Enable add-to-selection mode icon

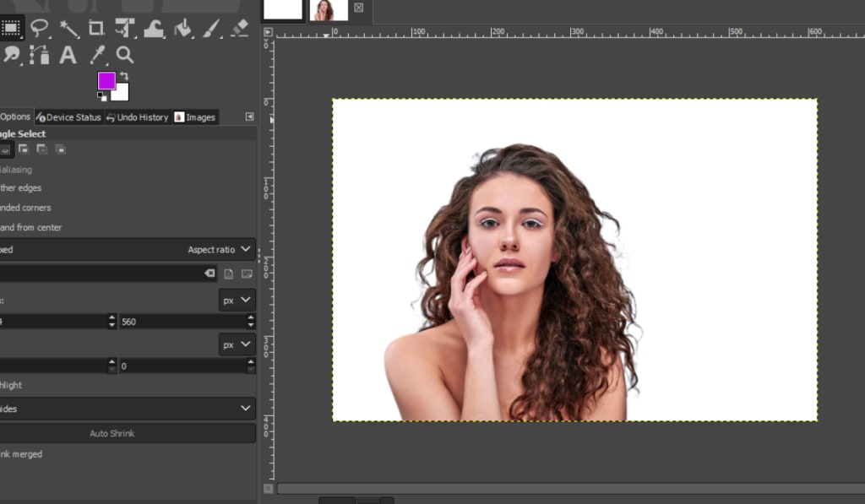coord(24,149)
